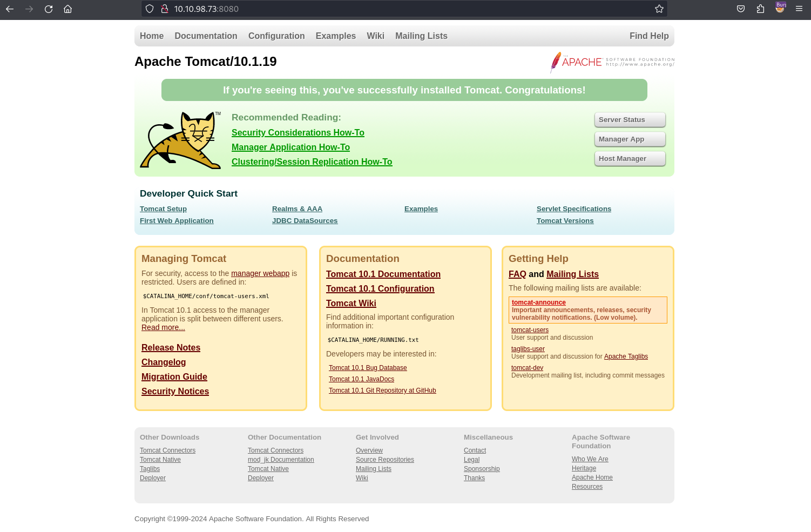
Task: Click the tomcat-announce mailing list link
Action: tap(539, 302)
